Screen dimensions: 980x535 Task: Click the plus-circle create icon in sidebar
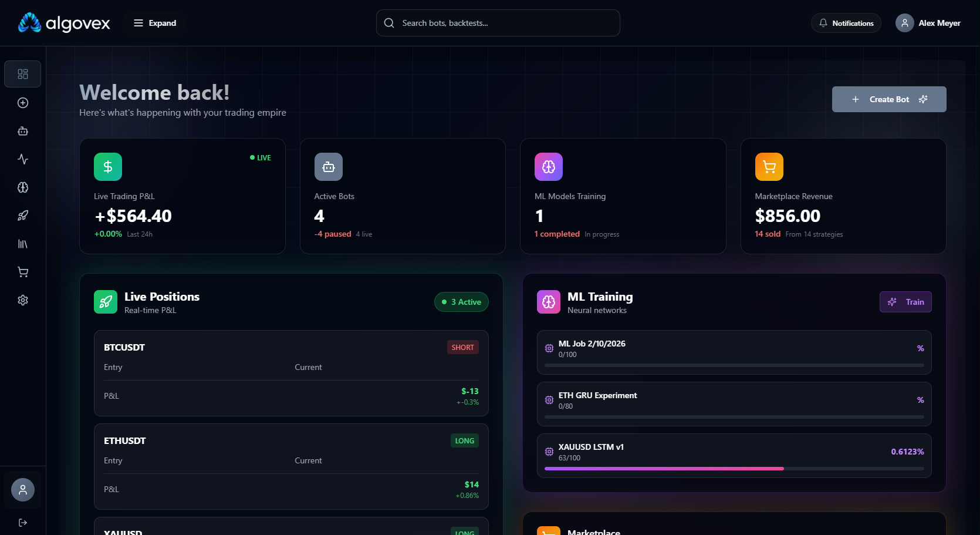coord(23,103)
